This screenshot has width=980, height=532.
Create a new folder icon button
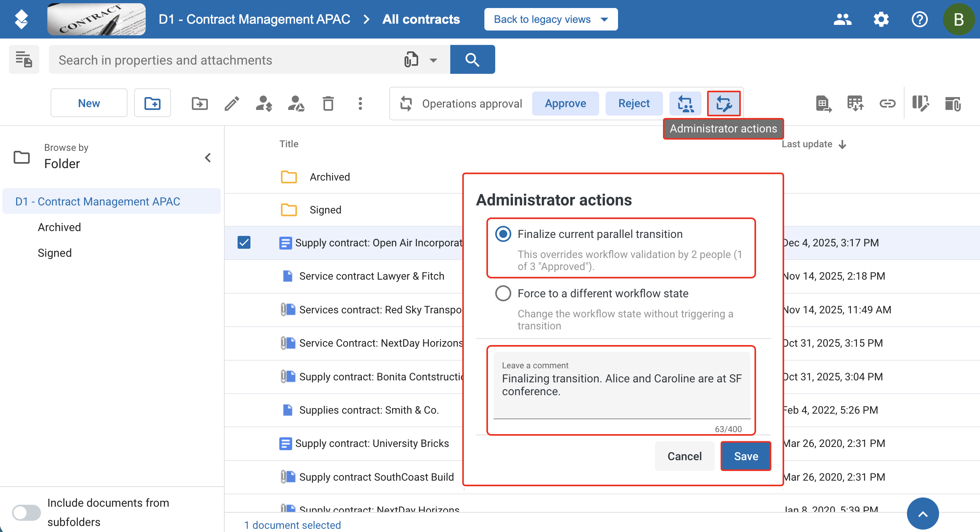click(x=152, y=104)
